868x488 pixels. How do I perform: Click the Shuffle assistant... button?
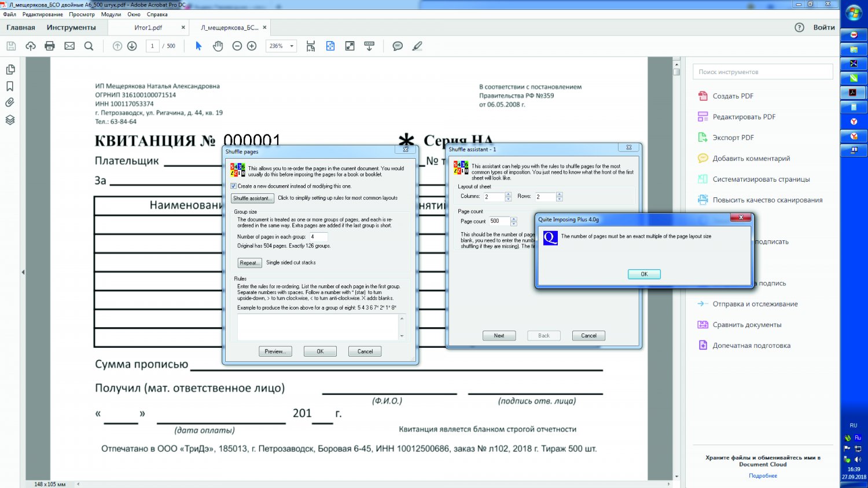pyautogui.click(x=252, y=198)
